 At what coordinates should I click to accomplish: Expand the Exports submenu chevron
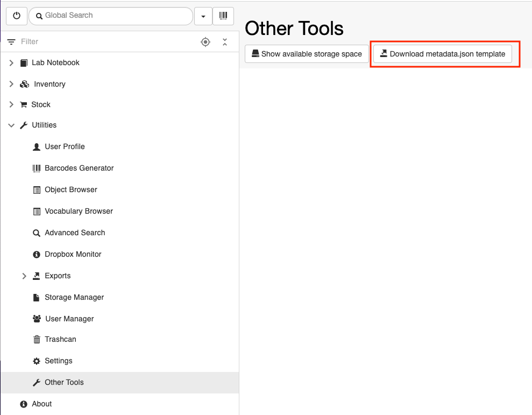click(24, 276)
